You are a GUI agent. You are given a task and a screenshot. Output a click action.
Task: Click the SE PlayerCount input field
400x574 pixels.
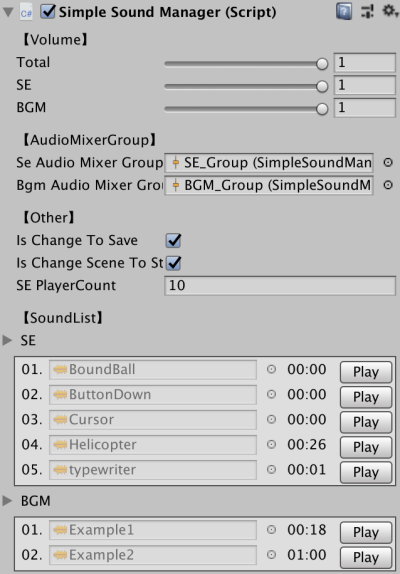click(280, 286)
